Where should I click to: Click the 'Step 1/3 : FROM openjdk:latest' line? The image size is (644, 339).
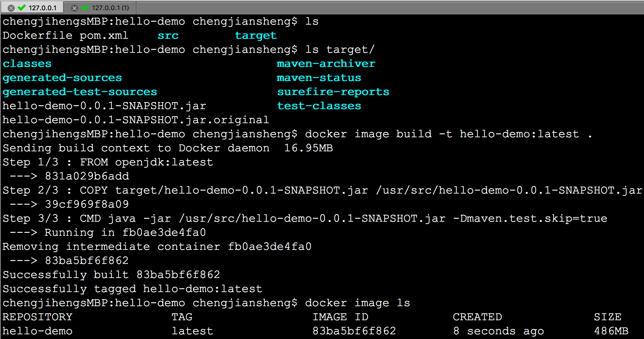point(108,162)
